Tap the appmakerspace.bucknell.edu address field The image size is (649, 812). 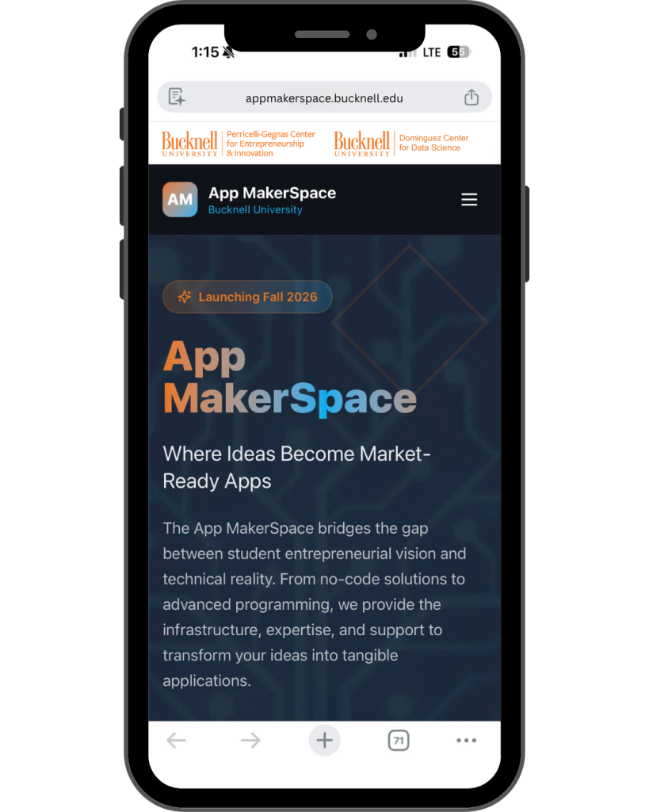pos(325,98)
